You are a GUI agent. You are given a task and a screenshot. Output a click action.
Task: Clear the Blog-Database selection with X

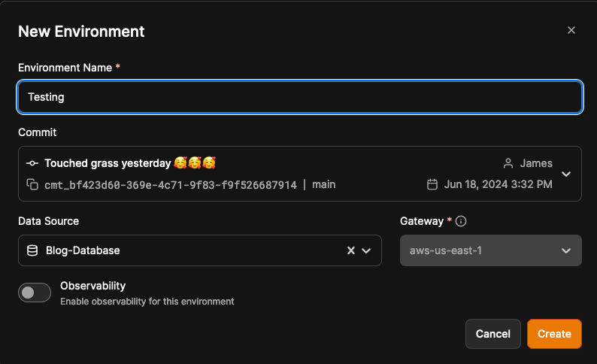click(350, 250)
